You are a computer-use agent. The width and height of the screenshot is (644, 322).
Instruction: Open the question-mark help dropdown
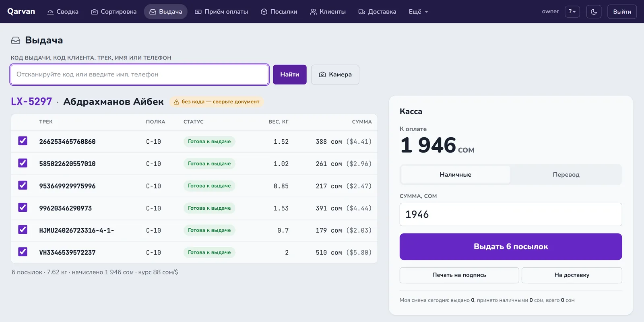coord(572,12)
